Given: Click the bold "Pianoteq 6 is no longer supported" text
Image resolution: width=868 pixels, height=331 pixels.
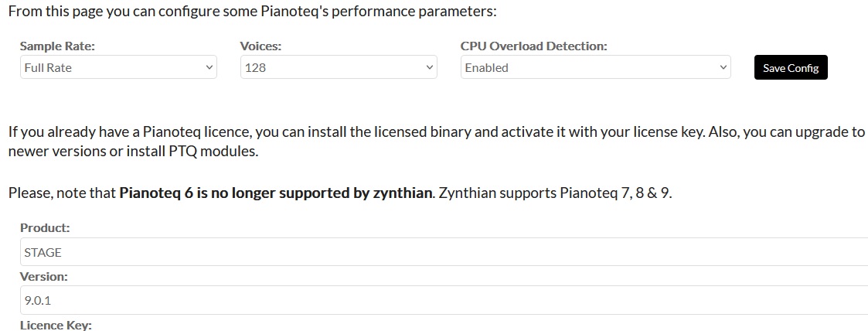Looking at the screenshot, I should [275, 193].
